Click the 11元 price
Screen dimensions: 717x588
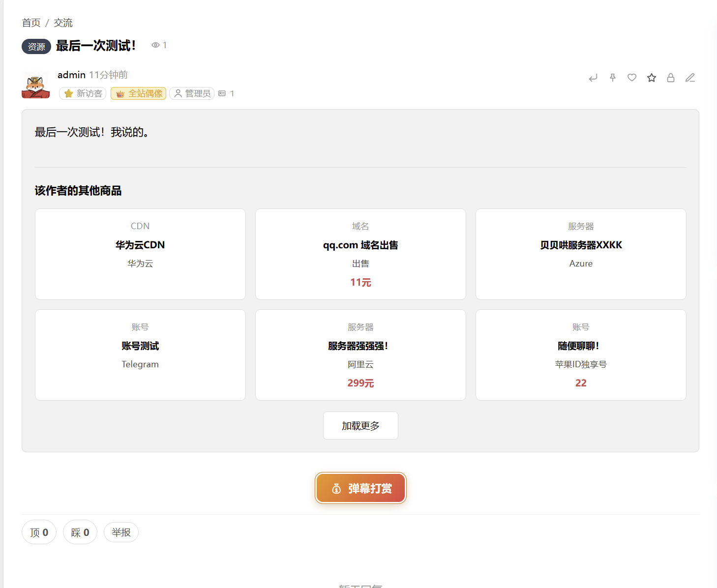coord(360,282)
